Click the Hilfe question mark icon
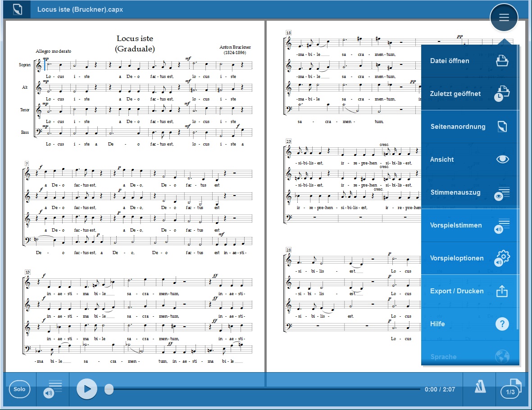The height and width of the screenshot is (410, 532). [x=502, y=324]
